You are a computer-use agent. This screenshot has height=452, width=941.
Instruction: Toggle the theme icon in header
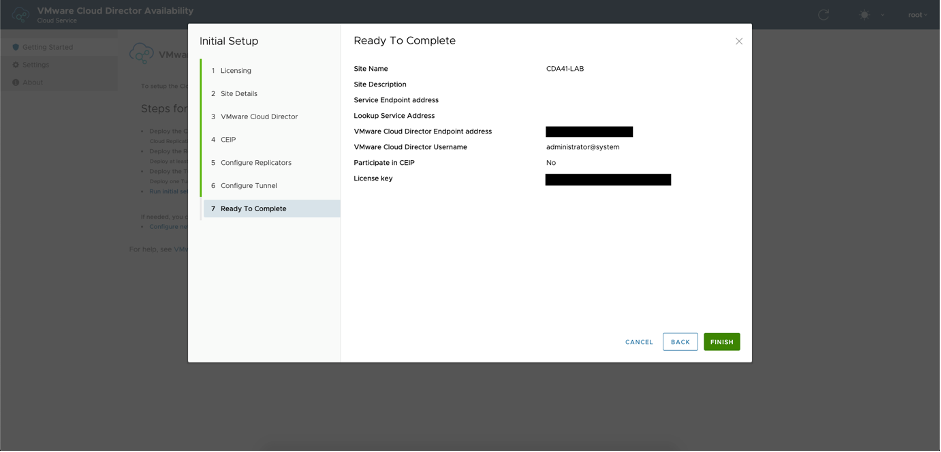click(865, 15)
